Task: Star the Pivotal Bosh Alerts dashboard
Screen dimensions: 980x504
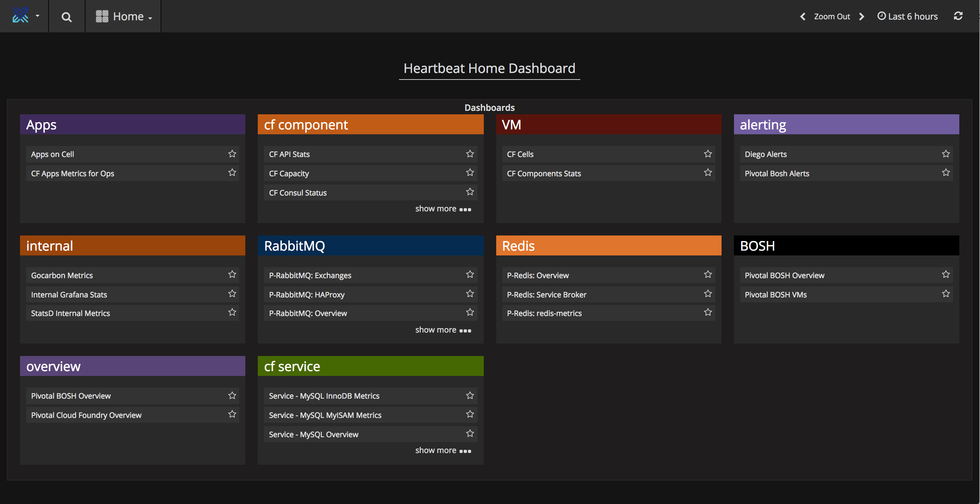Action: tap(946, 172)
